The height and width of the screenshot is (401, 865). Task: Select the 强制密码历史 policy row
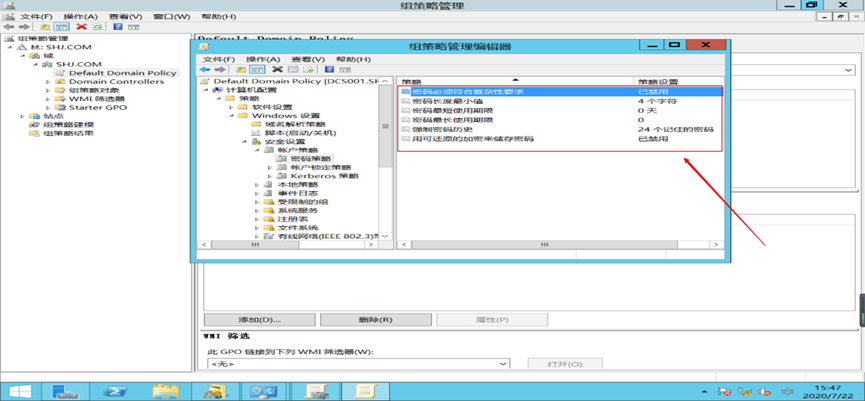pyautogui.click(x=560, y=129)
